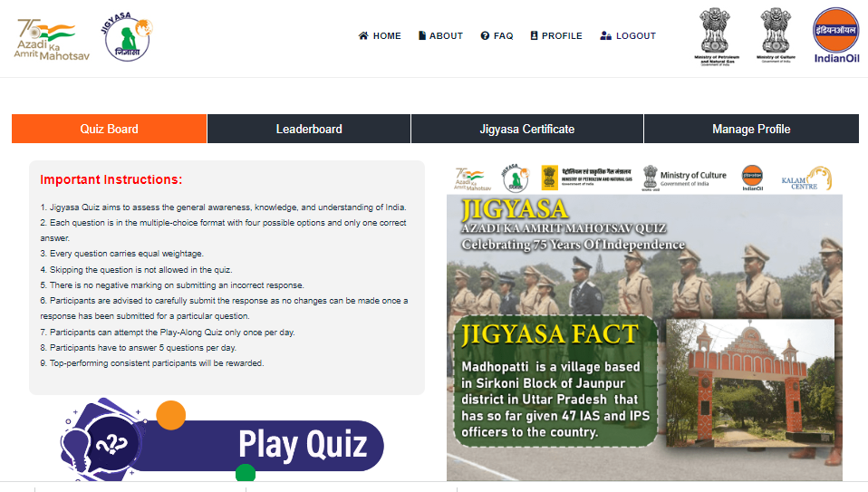868x492 pixels.
Task: Open the ABOUT navigation link
Action: (x=440, y=35)
